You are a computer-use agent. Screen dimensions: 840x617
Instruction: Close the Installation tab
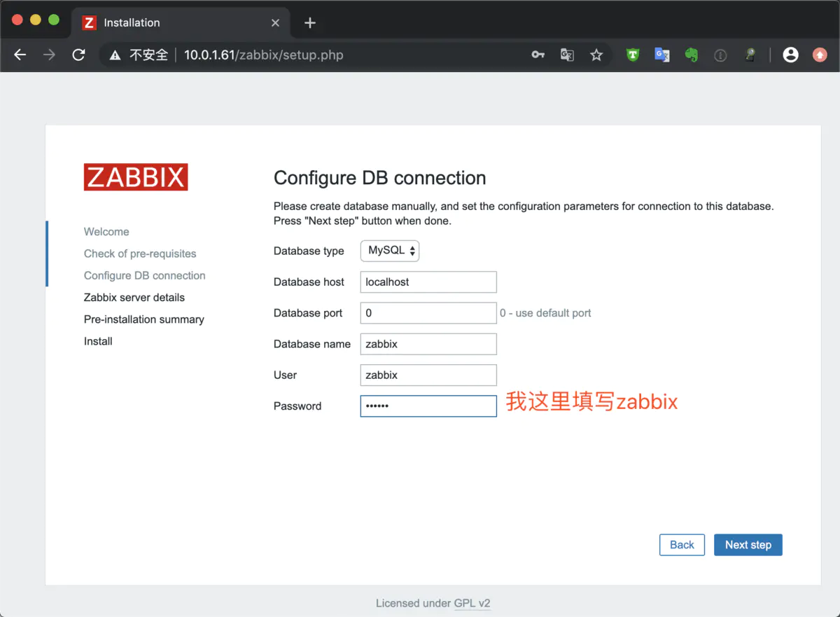pos(275,22)
